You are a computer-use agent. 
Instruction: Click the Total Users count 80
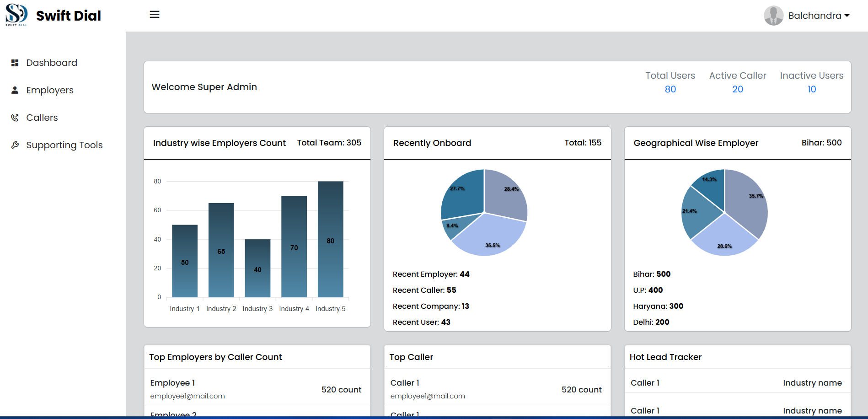pos(670,89)
